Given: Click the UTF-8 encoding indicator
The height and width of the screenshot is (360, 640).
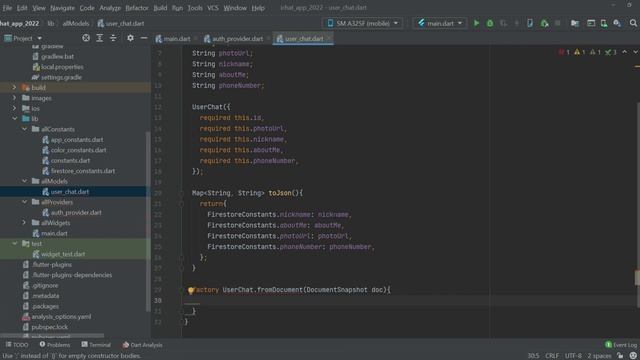Looking at the screenshot, I should (573, 356).
